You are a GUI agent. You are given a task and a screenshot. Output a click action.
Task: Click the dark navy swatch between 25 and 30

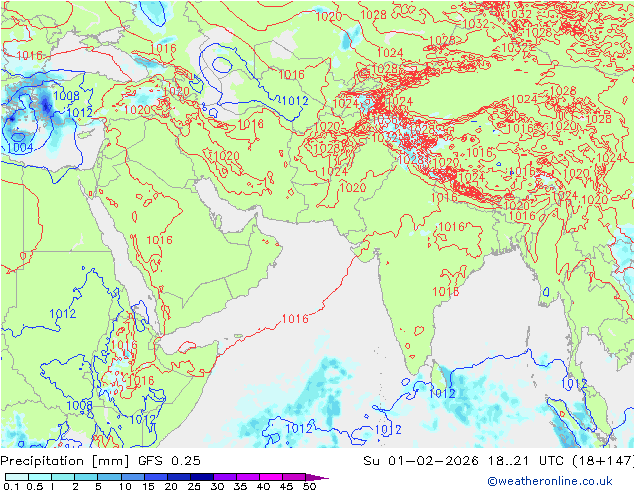coord(201,477)
